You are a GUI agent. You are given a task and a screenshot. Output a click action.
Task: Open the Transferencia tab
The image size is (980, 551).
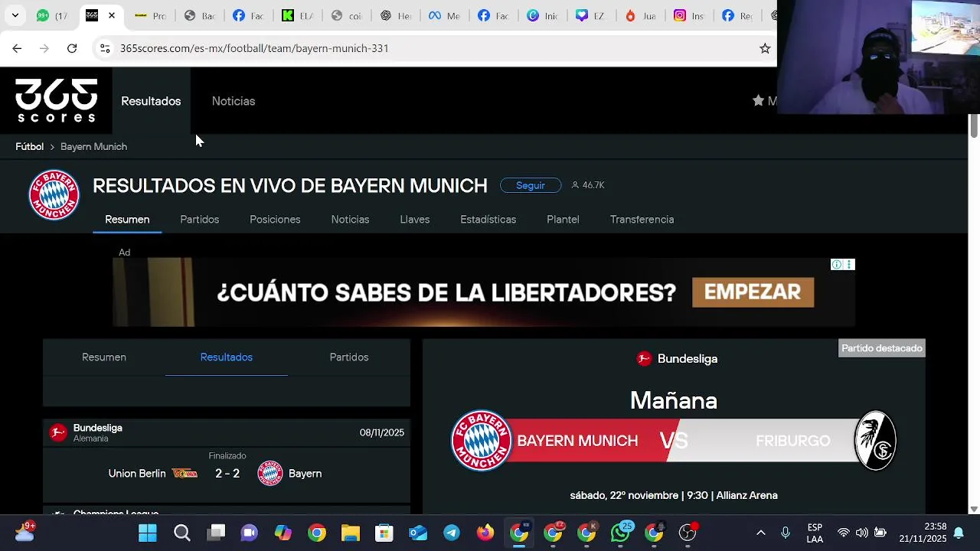(642, 220)
